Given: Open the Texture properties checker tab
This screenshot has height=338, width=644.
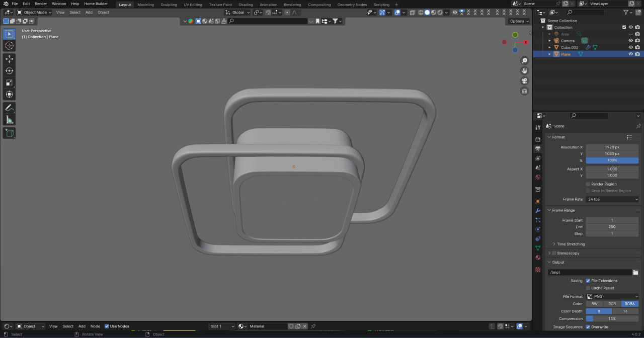Looking at the screenshot, I should click(538, 270).
